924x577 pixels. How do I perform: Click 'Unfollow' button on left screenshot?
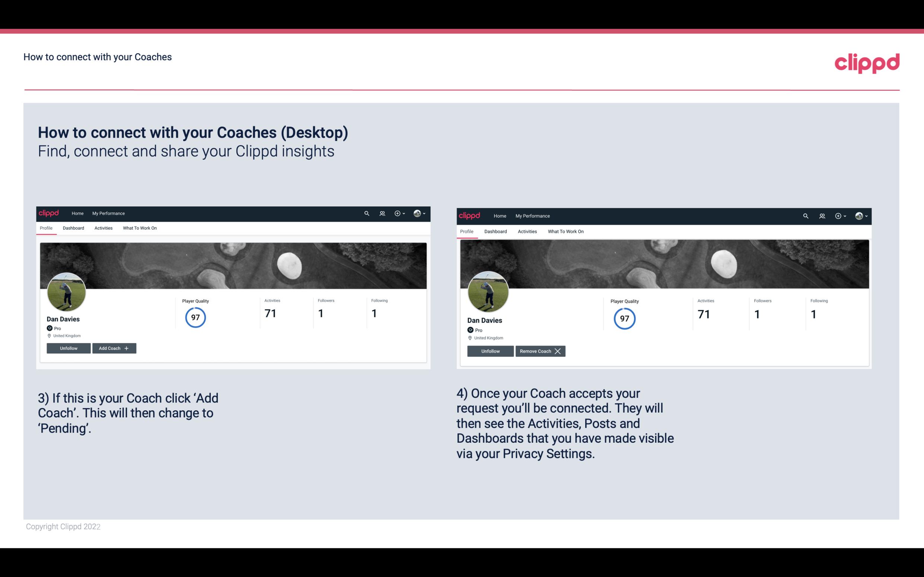tap(68, 348)
